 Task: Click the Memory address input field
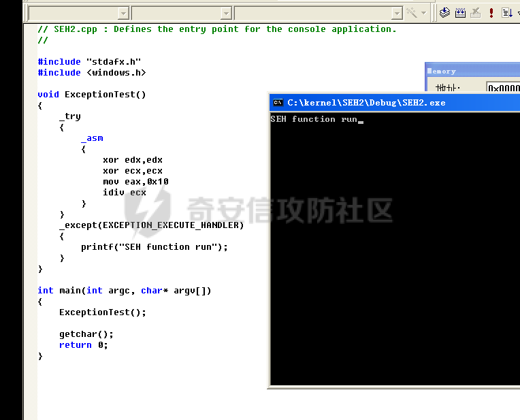point(503,88)
